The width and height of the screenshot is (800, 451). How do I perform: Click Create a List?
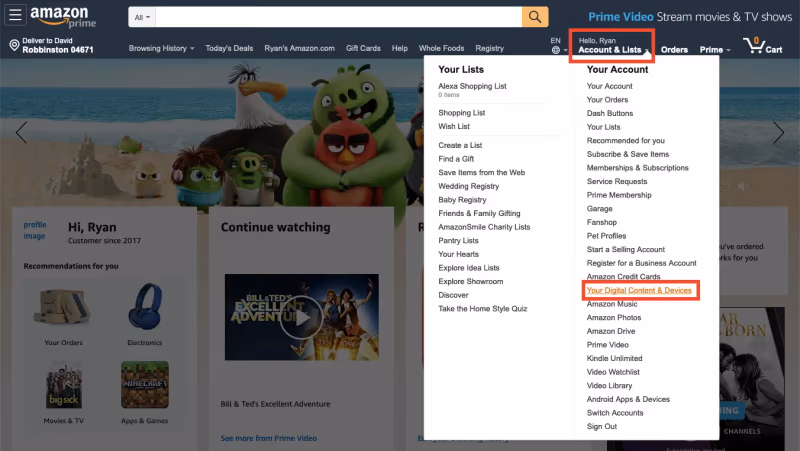pyautogui.click(x=460, y=145)
